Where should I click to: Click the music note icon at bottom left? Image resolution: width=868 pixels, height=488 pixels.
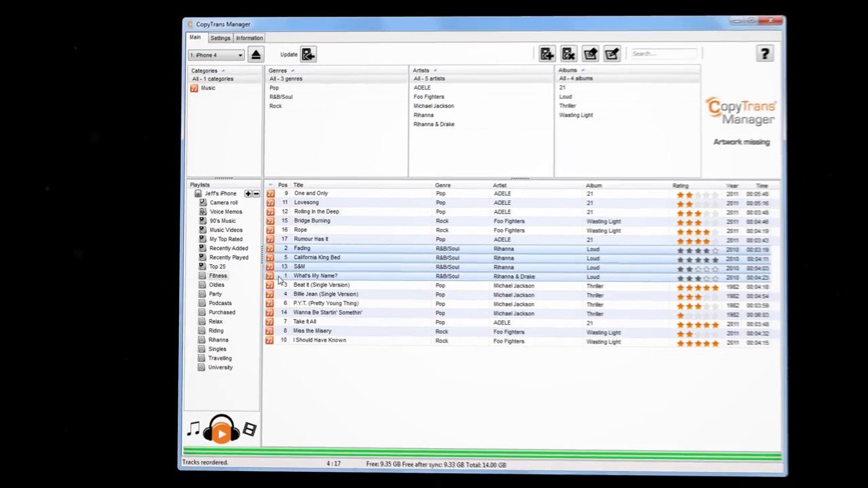[194, 429]
